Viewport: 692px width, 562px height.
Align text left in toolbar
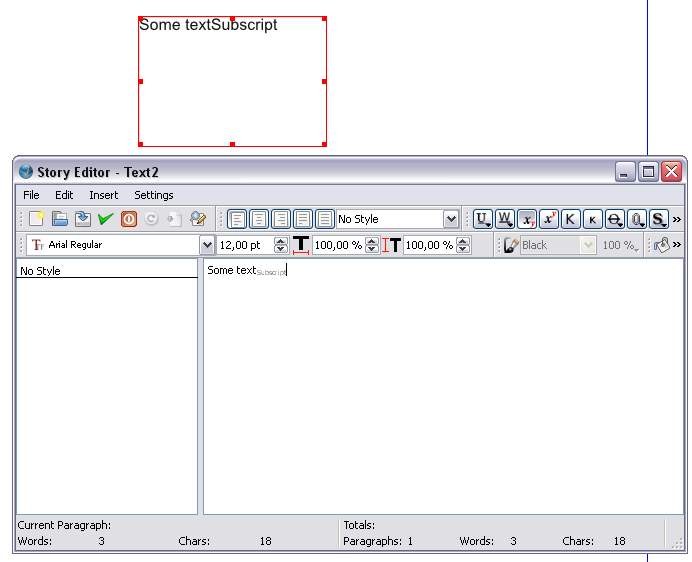(236, 219)
